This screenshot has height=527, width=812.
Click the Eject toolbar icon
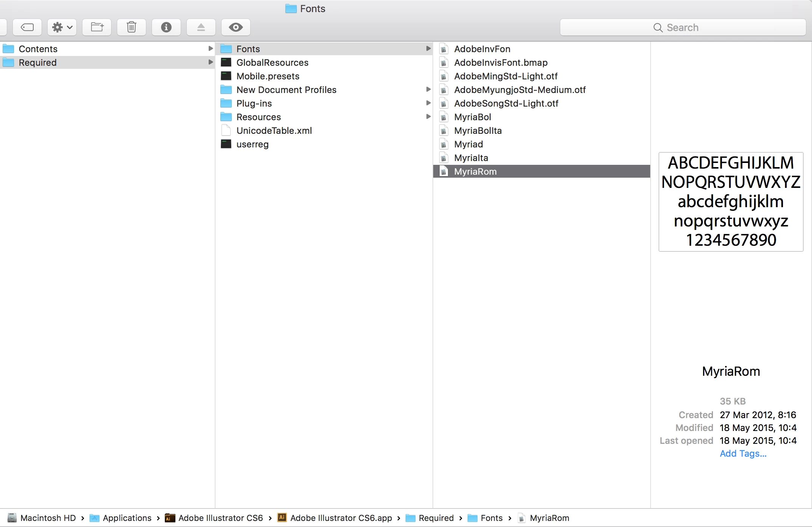[201, 27]
